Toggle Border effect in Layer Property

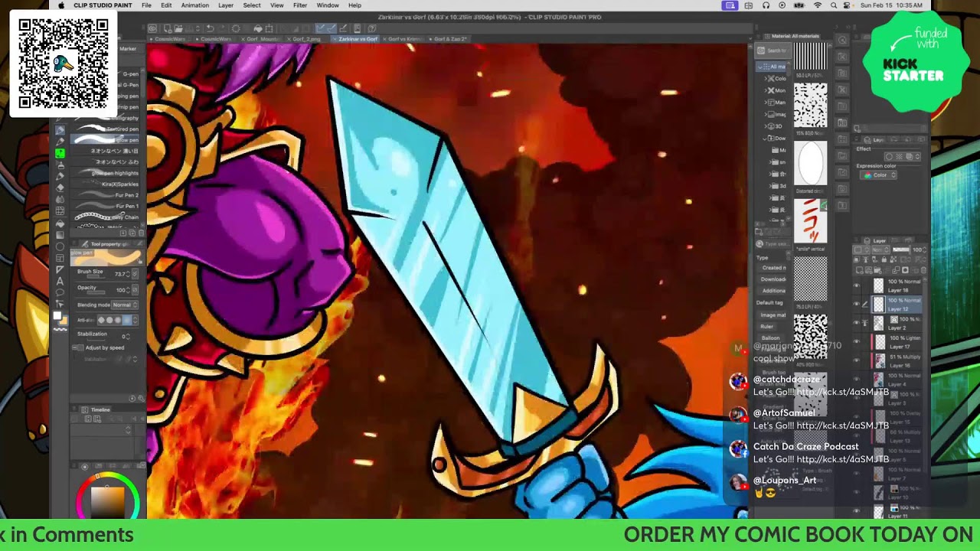888,157
